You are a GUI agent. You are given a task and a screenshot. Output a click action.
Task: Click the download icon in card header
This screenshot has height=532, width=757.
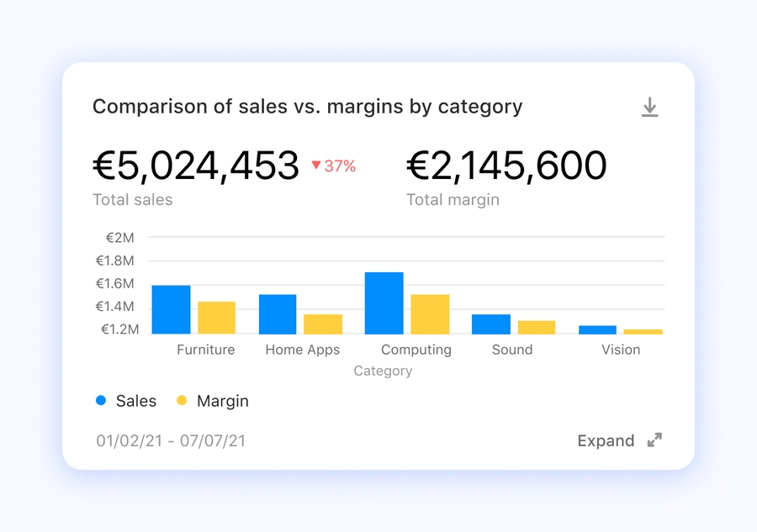pos(649,108)
